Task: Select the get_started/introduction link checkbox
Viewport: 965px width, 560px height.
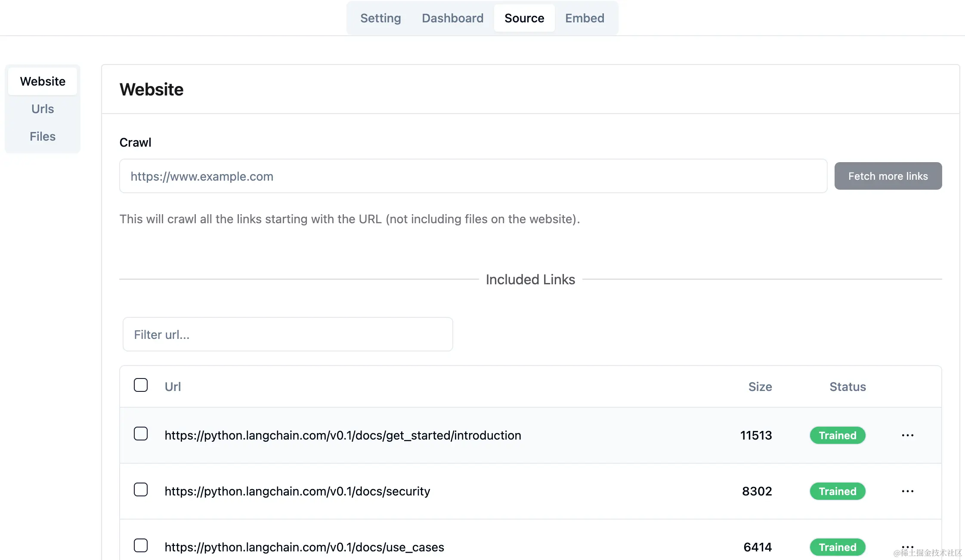Action: (x=141, y=434)
